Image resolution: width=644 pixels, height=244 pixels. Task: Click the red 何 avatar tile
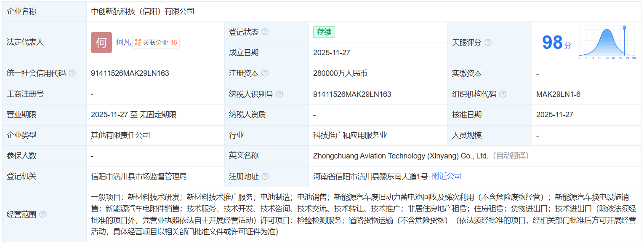click(x=101, y=42)
